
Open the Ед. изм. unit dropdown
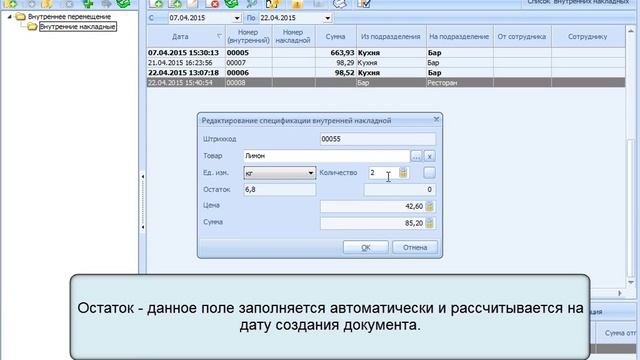311,173
